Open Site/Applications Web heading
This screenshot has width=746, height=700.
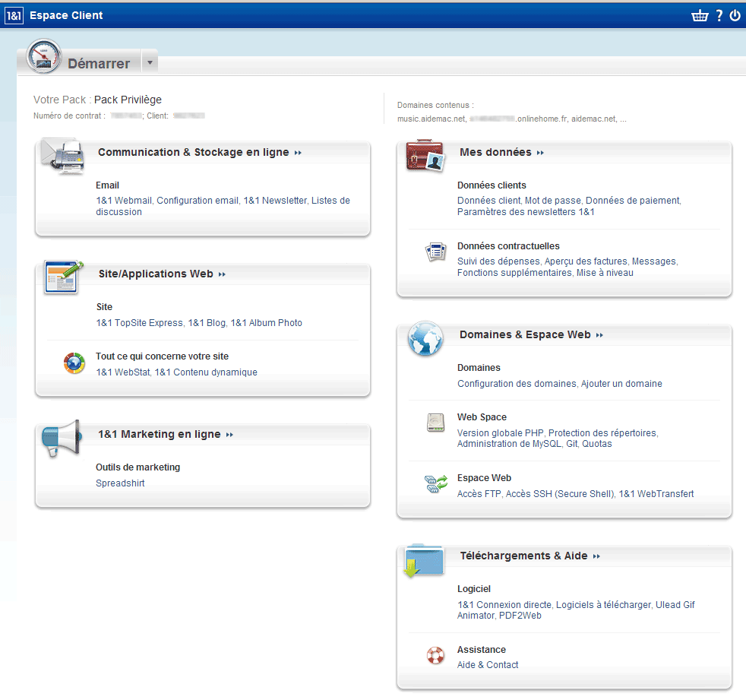tap(156, 274)
